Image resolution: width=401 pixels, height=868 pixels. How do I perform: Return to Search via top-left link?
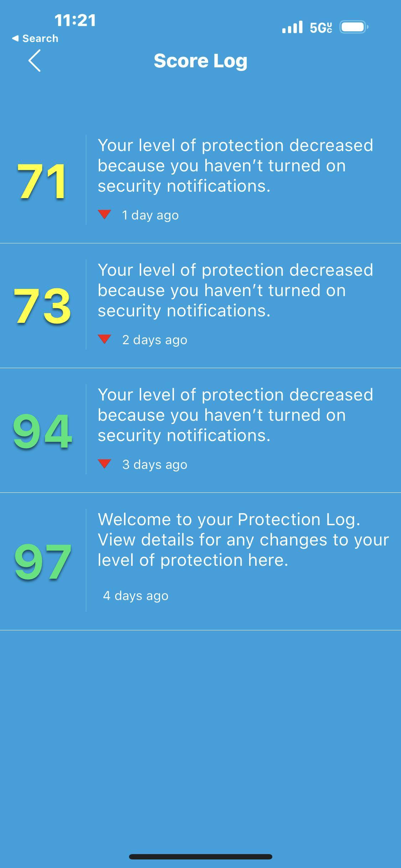(x=35, y=38)
